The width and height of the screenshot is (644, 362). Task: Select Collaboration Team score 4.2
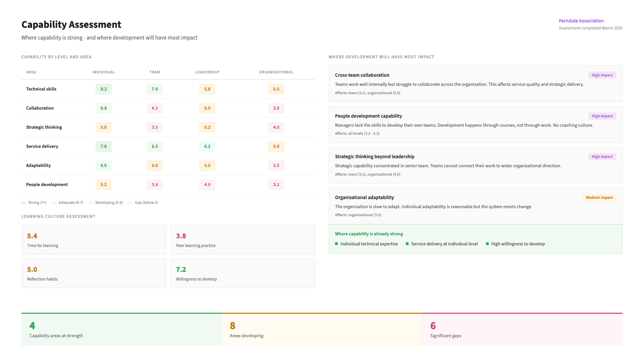point(154,108)
